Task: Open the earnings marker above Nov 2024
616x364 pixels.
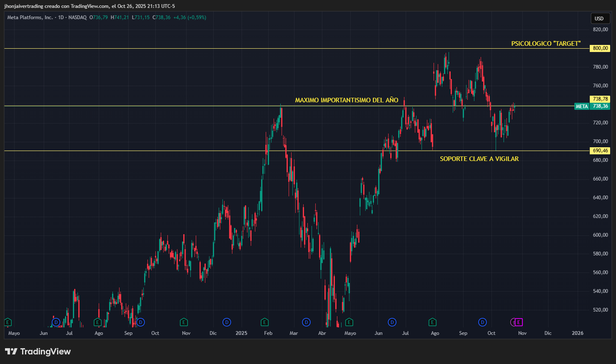Action: pyautogui.click(x=184, y=322)
